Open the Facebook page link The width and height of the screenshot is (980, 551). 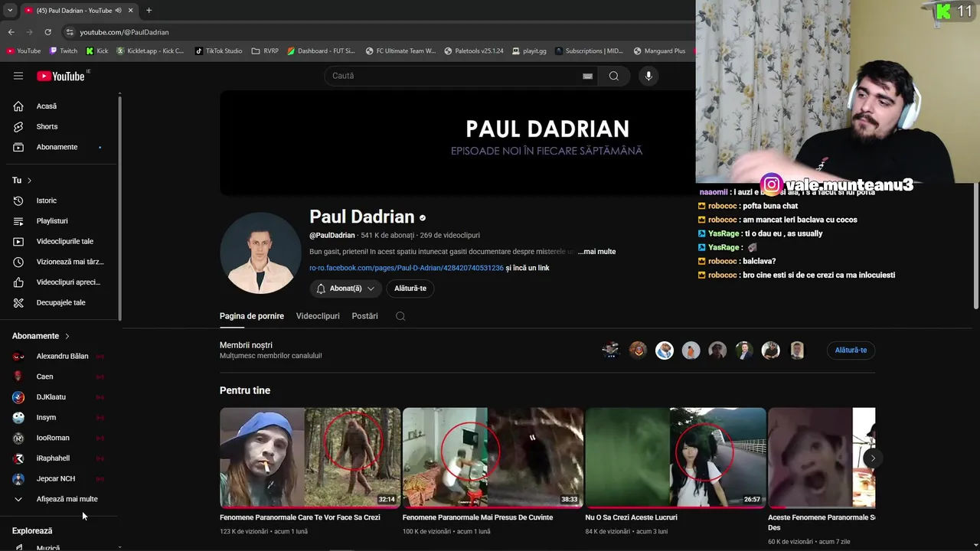click(x=407, y=269)
